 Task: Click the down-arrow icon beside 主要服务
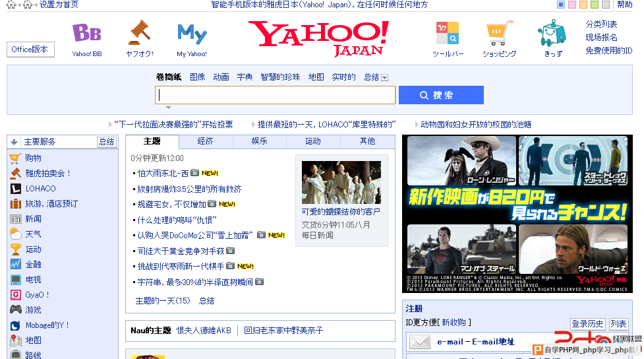14,142
